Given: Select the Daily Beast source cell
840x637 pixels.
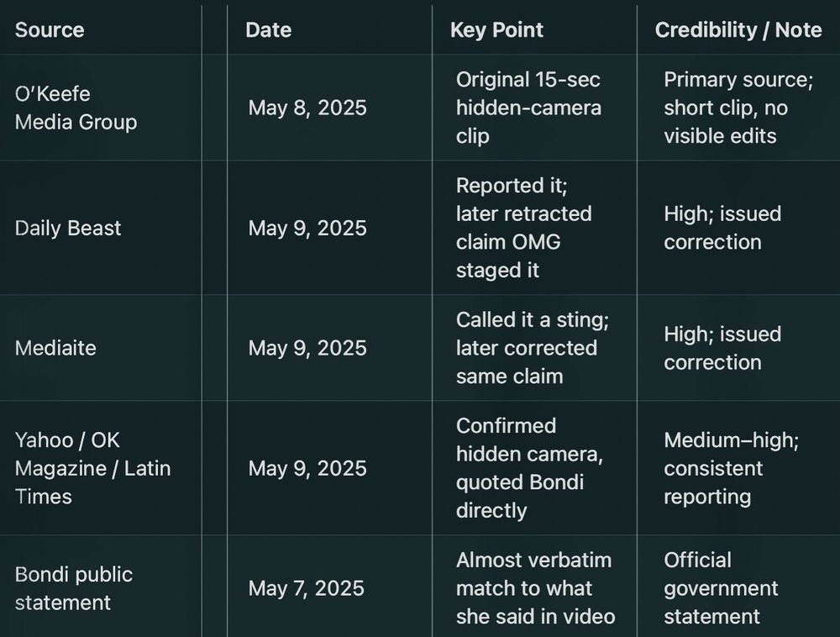Looking at the screenshot, I should tap(68, 229).
